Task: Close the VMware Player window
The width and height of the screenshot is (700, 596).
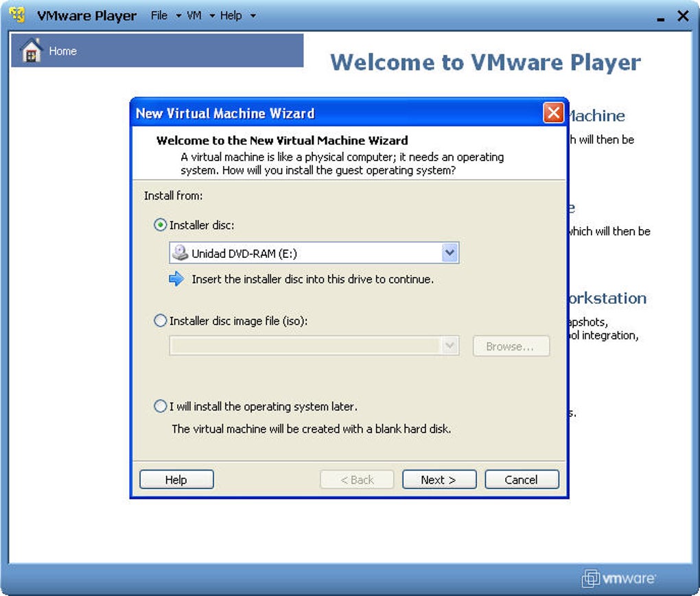Action: click(x=683, y=16)
